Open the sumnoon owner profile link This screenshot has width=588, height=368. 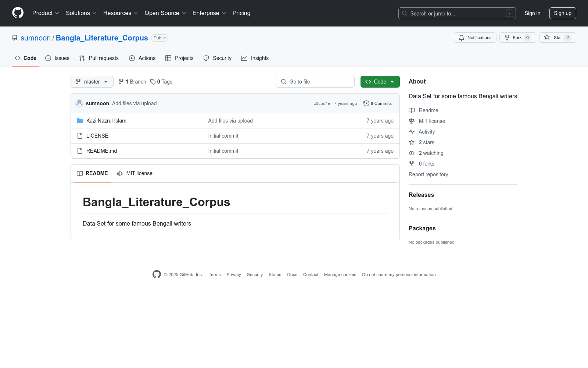pos(36,38)
